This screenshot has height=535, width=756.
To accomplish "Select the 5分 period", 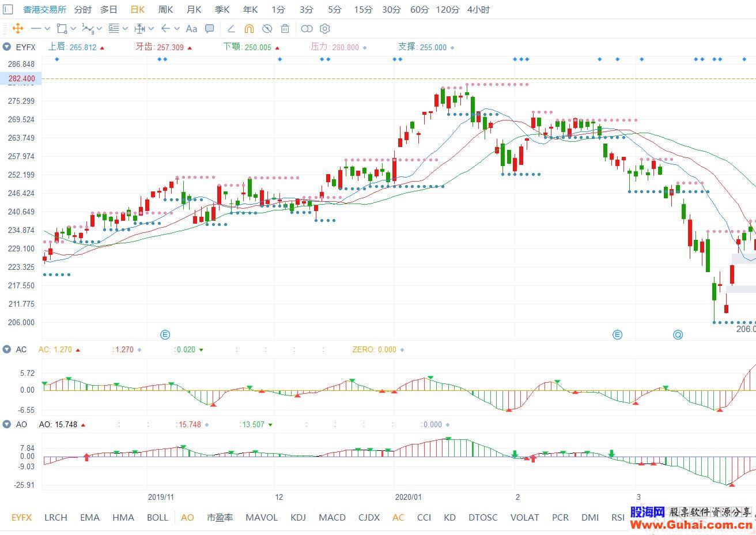I will click(x=334, y=9).
